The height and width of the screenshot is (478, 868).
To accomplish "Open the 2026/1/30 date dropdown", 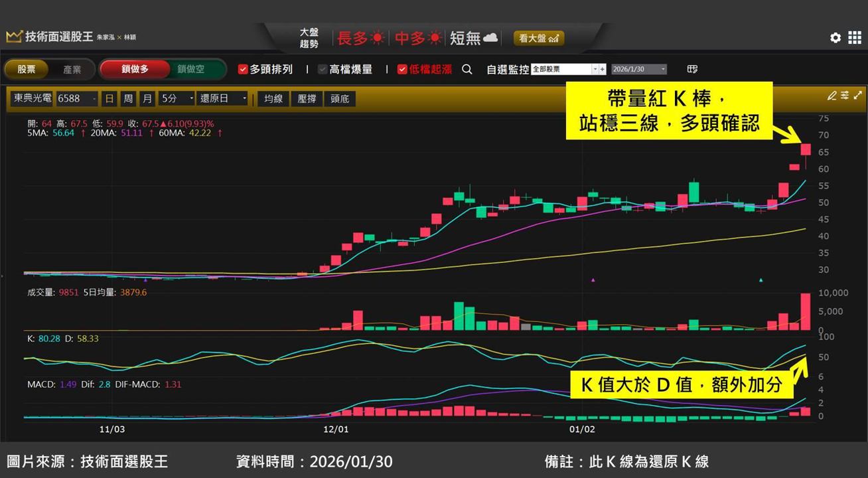I will click(638, 69).
